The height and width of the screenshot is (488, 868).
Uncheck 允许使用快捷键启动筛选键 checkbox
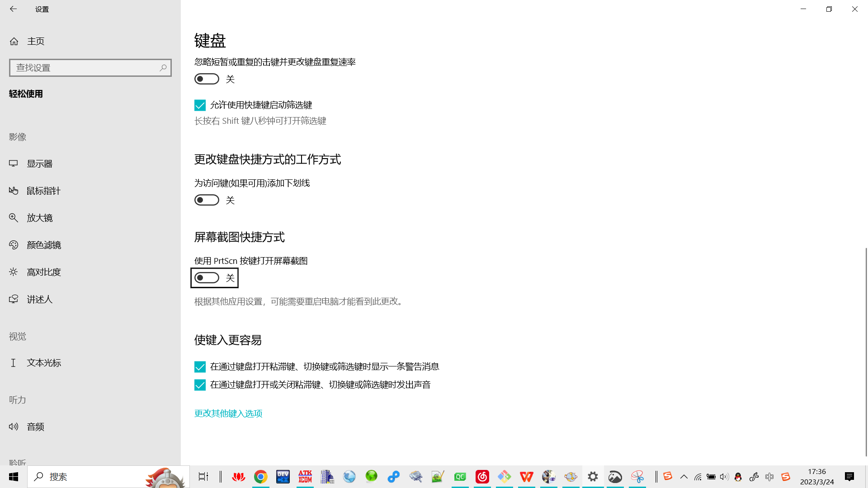(200, 105)
